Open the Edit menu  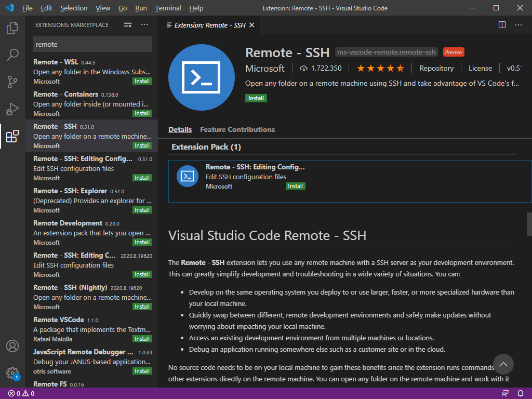pyautogui.click(x=46, y=8)
